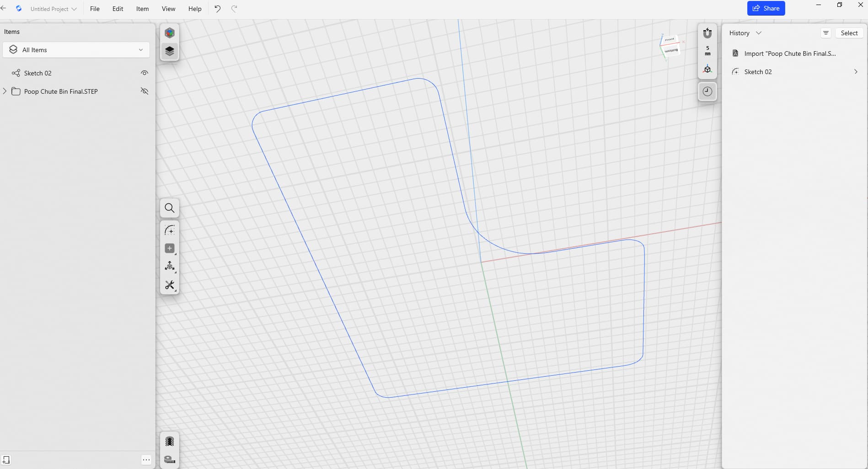868x469 pixels.
Task: Expand Sketch 02 history step chevron
Action: click(x=856, y=72)
